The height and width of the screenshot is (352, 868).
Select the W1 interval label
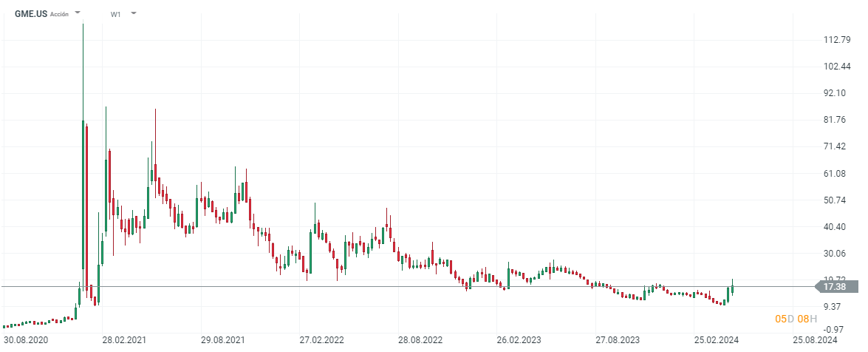(116, 14)
